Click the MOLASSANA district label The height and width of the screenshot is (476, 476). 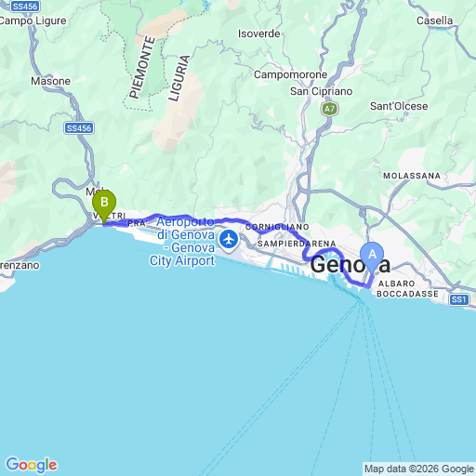[x=412, y=176]
